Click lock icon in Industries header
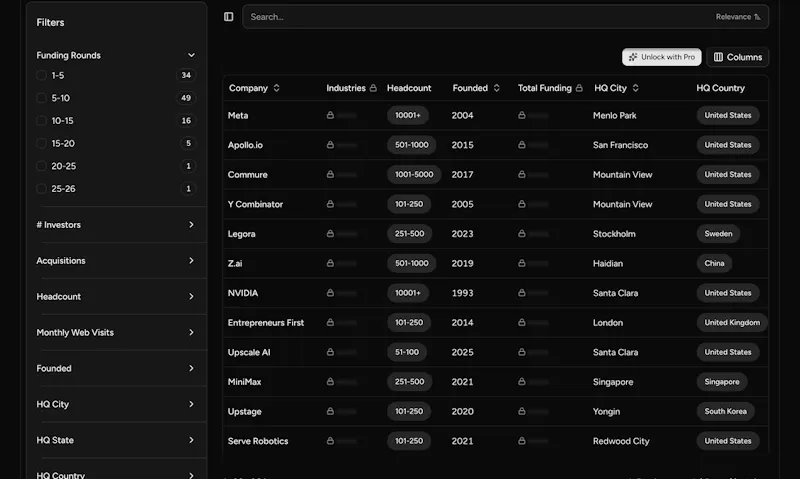 tap(373, 88)
